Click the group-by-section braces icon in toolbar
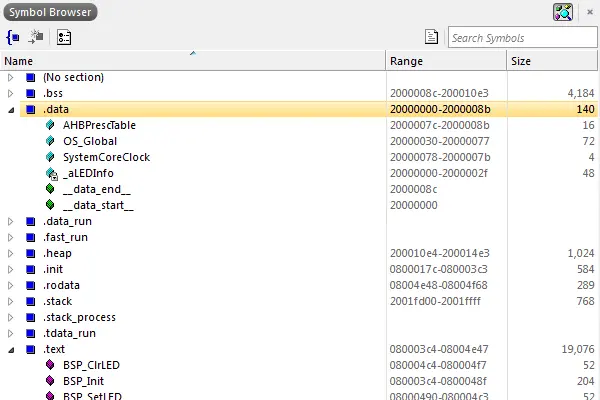The height and width of the screenshot is (400, 600). (13, 37)
